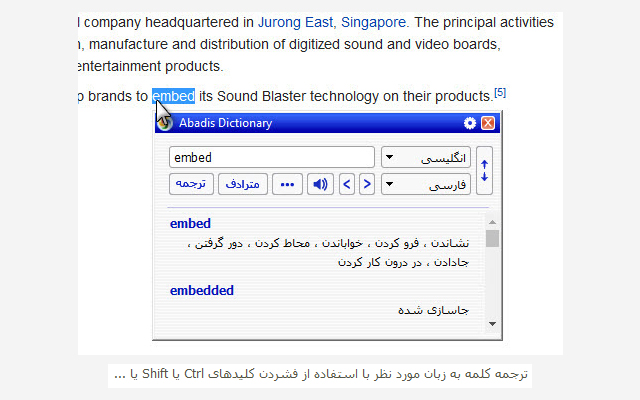This screenshot has width=640, height=400.
Task: Click the search field containing embed
Action: pyautogui.click(x=272, y=157)
